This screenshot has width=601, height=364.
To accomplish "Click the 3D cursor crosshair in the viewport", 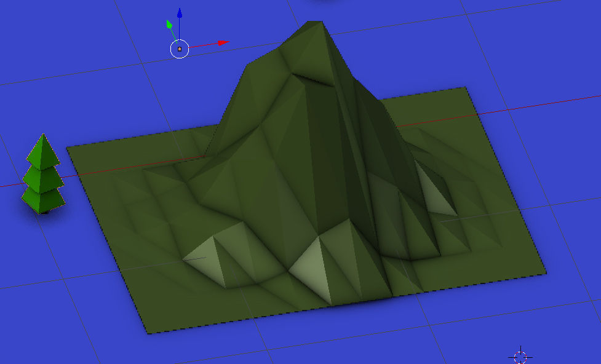I will [520, 357].
